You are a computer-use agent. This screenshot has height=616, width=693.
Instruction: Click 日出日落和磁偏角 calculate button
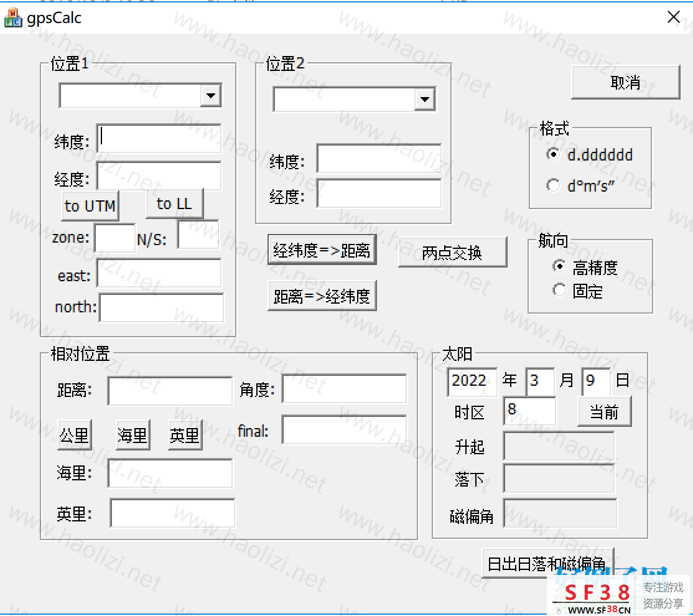[547, 564]
